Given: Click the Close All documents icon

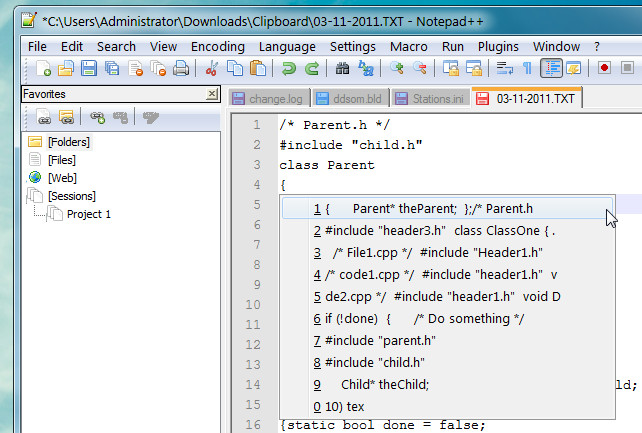Looking at the screenshot, I should tap(158, 68).
